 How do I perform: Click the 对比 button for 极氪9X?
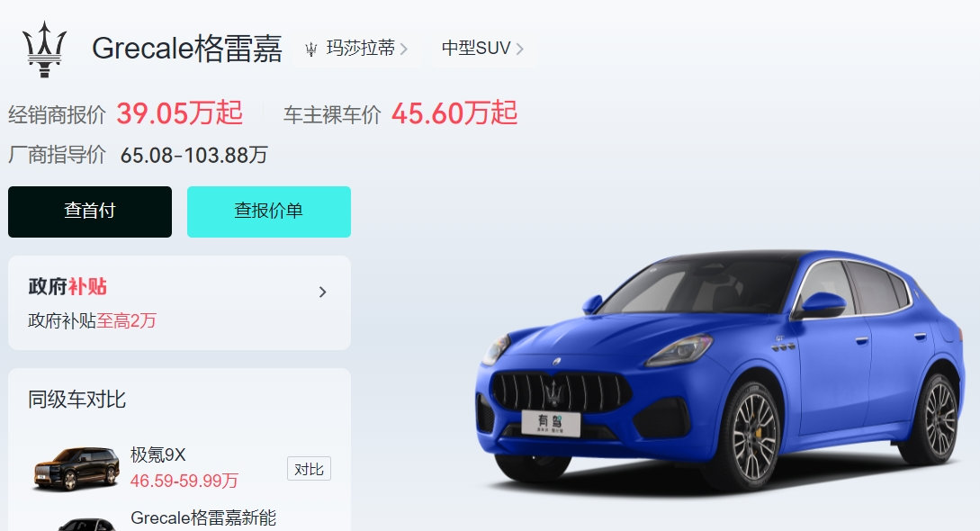309,469
